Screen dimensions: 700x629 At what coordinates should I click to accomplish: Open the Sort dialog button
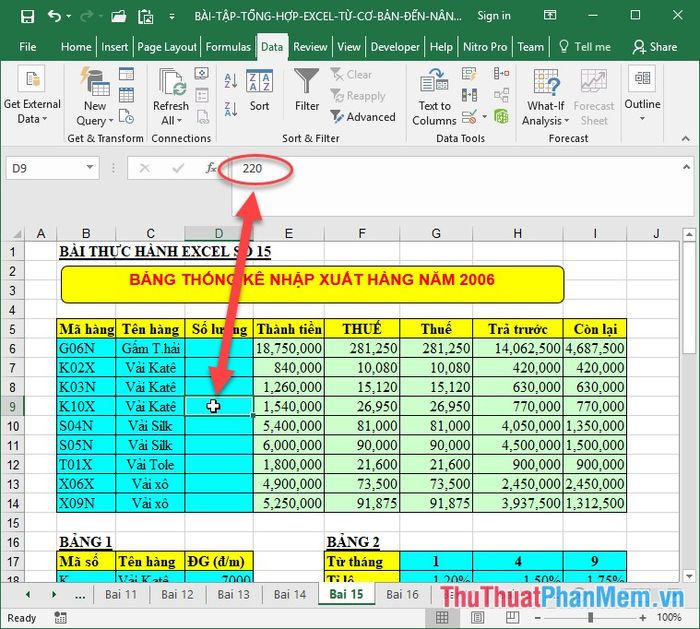tap(259, 90)
